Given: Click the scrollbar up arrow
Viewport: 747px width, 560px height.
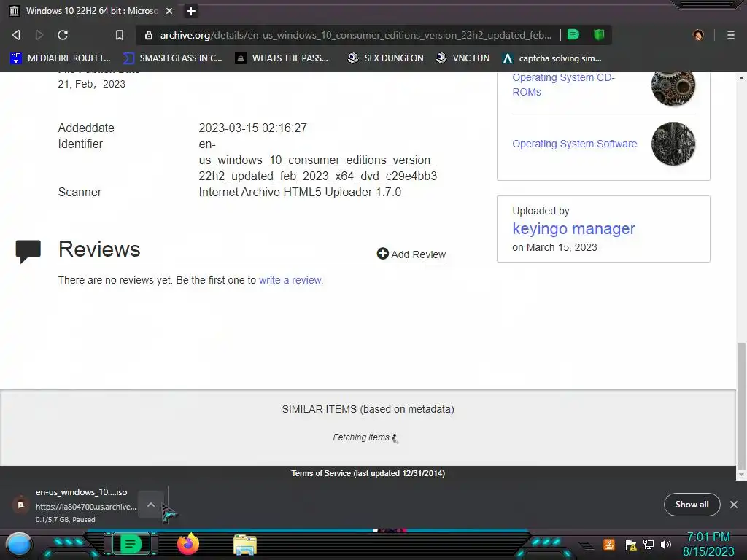Looking at the screenshot, I should (x=741, y=77).
